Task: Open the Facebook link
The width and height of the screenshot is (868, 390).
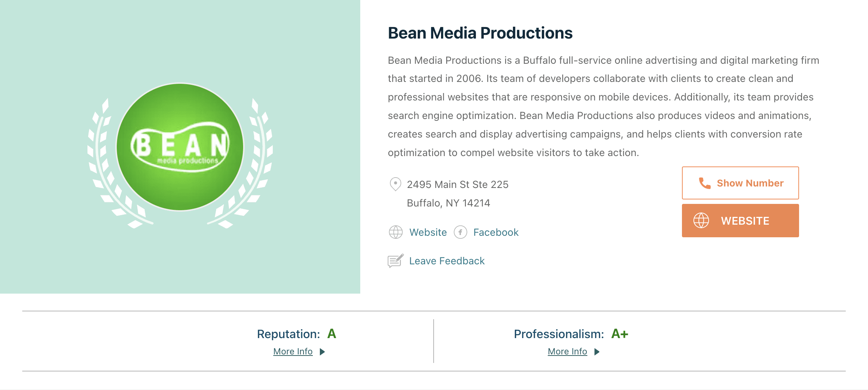Action: pos(496,232)
